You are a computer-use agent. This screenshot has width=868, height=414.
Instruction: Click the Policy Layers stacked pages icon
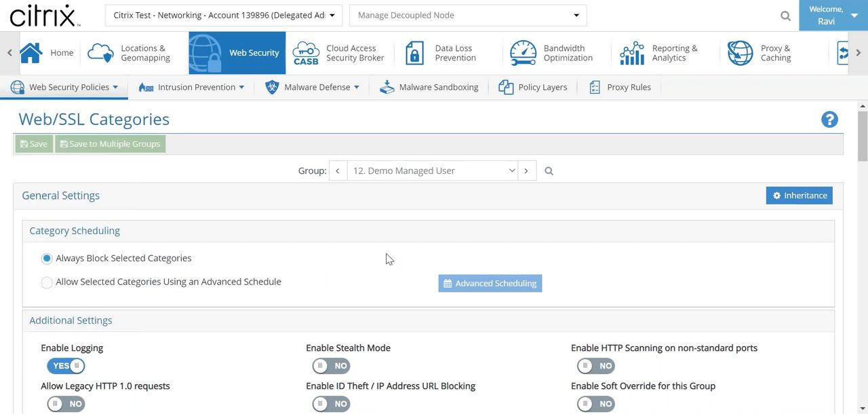coord(506,88)
